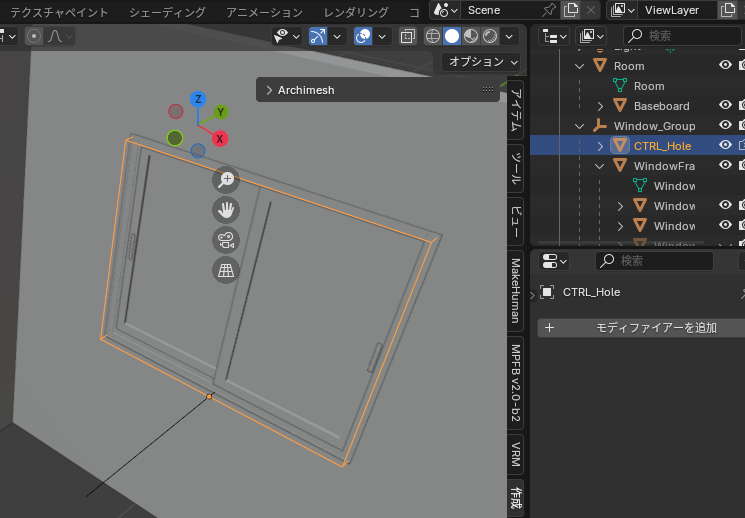The width and height of the screenshot is (745, 518).
Task: Hide CTRL_Hole with eye icon
Action: tap(725, 145)
